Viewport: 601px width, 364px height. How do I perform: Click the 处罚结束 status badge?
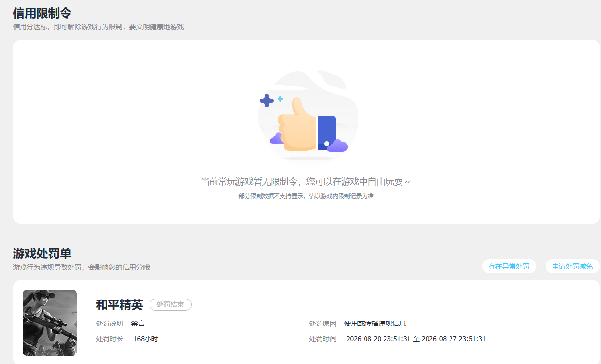pyautogui.click(x=170, y=304)
